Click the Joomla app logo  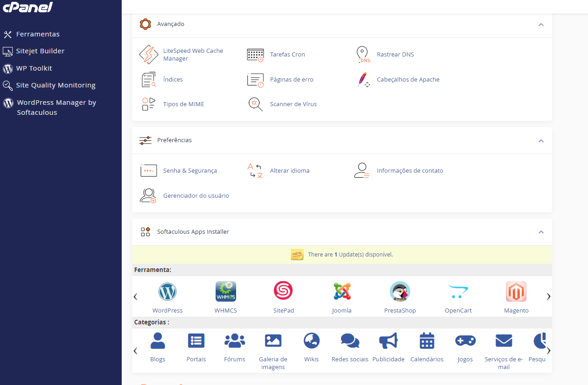[x=342, y=292]
